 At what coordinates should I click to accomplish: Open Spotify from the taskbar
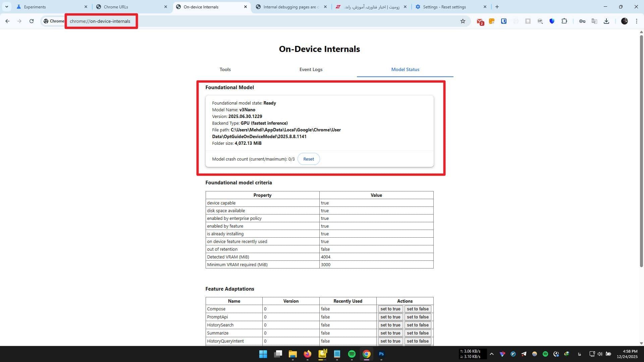[x=352, y=354]
